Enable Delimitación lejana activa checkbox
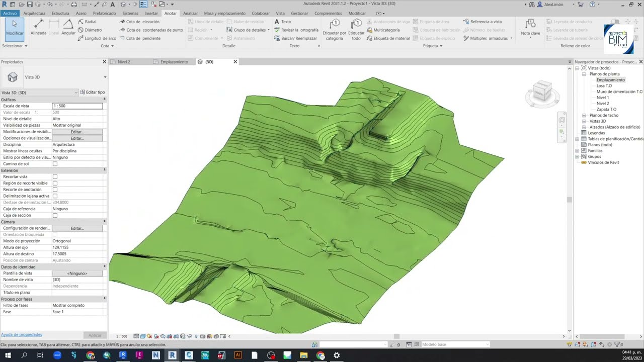Viewport: 644px width, 362px height. click(x=55, y=196)
